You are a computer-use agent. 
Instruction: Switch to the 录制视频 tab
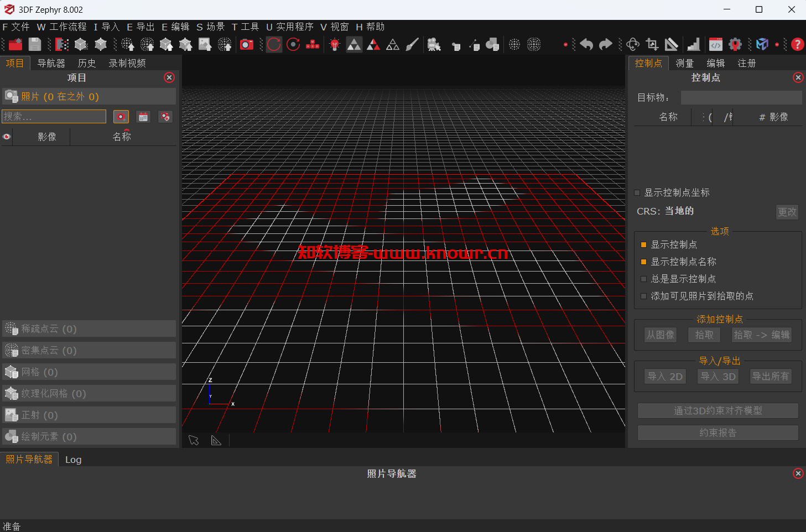(127, 63)
